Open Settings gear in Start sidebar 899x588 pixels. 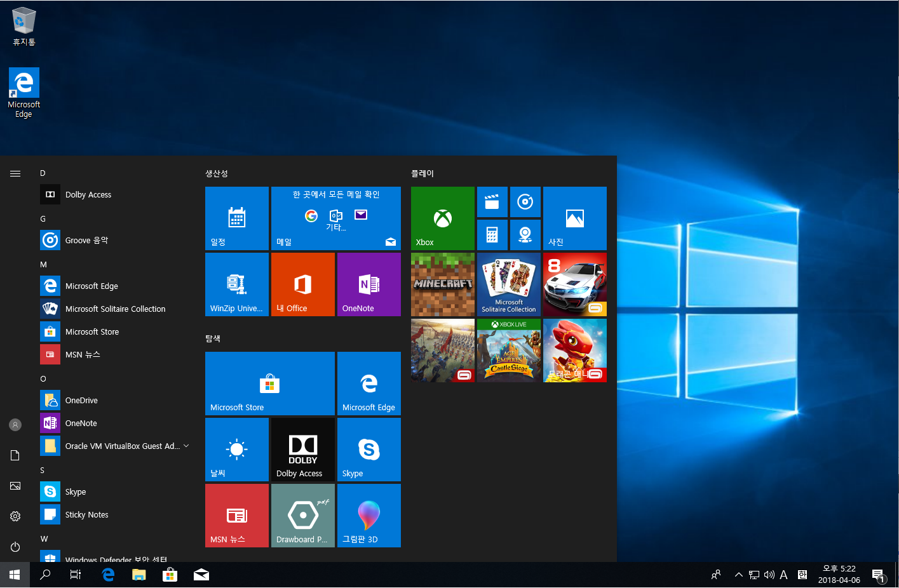(x=15, y=516)
